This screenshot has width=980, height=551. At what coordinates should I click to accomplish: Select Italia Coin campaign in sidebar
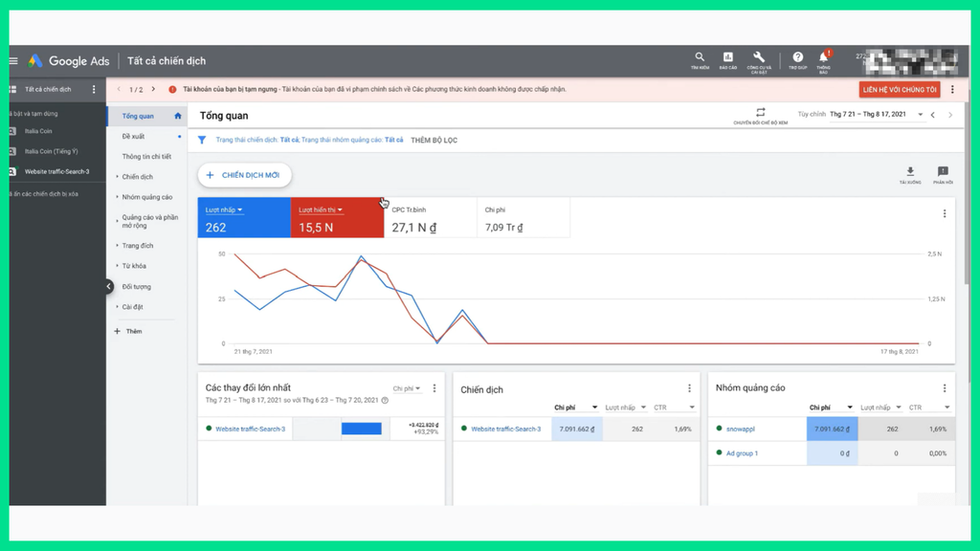(38, 131)
